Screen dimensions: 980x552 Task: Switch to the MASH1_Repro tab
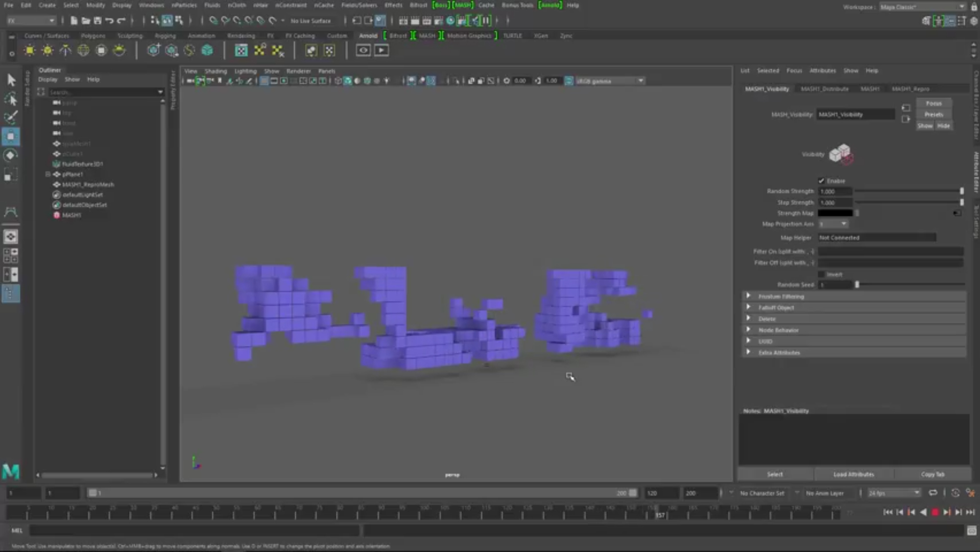[x=911, y=89]
